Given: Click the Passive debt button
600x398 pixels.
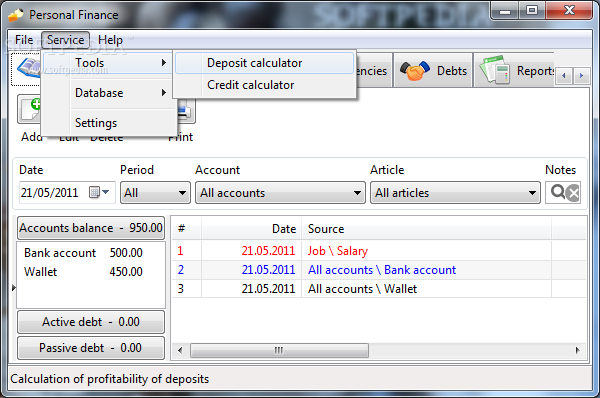Looking at the screenshot, I should (x=91, y=348).
